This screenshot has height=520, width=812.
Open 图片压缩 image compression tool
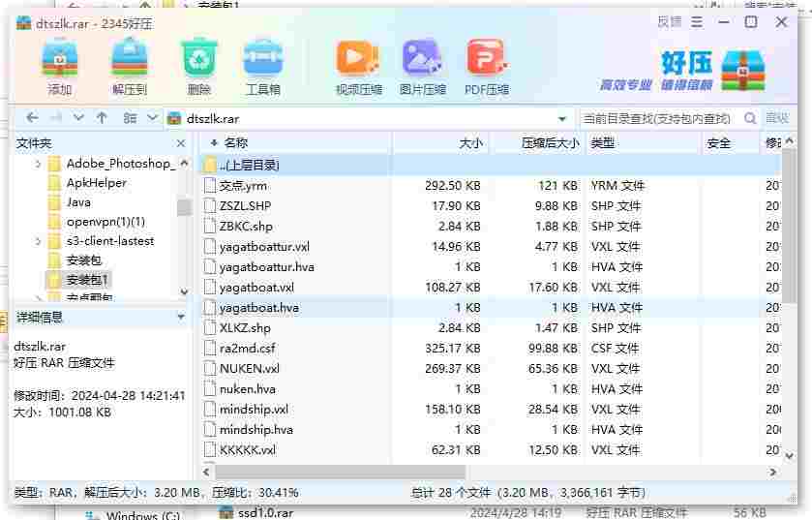[x=422, y=58]
